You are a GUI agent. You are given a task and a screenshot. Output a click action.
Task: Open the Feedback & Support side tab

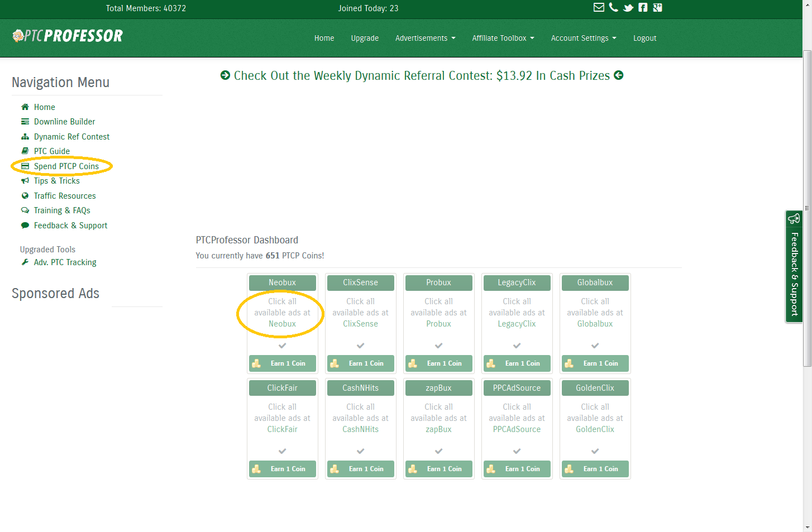794,266
